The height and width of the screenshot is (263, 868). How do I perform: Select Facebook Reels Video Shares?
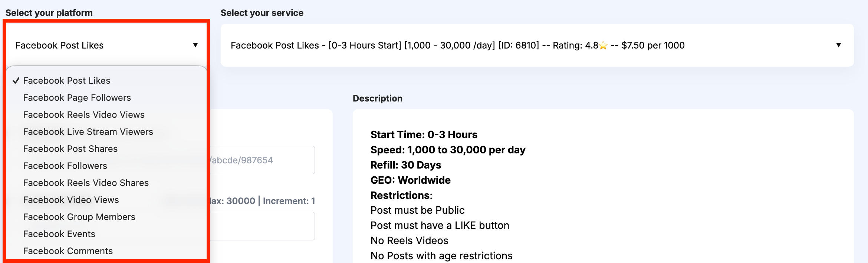click(x=86, y=183)
